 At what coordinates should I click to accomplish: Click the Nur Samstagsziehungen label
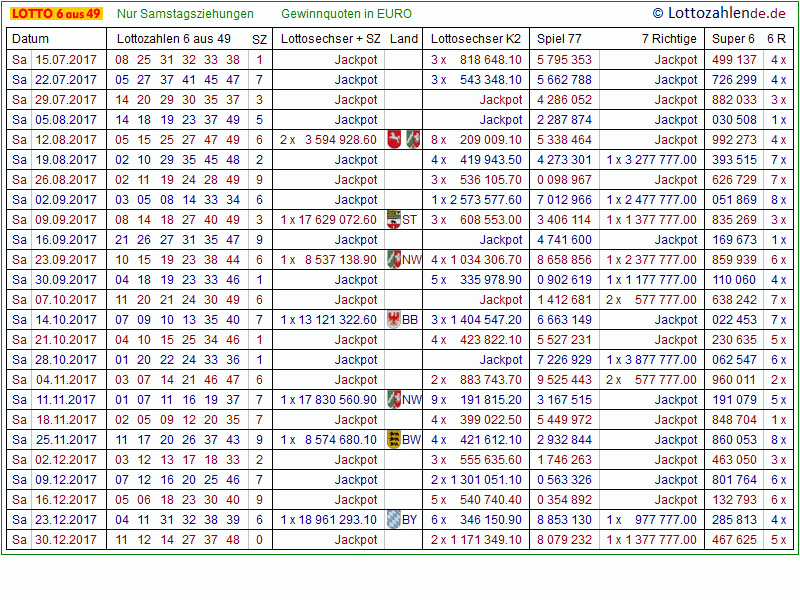pyautogui.click(x=185, y=14)
